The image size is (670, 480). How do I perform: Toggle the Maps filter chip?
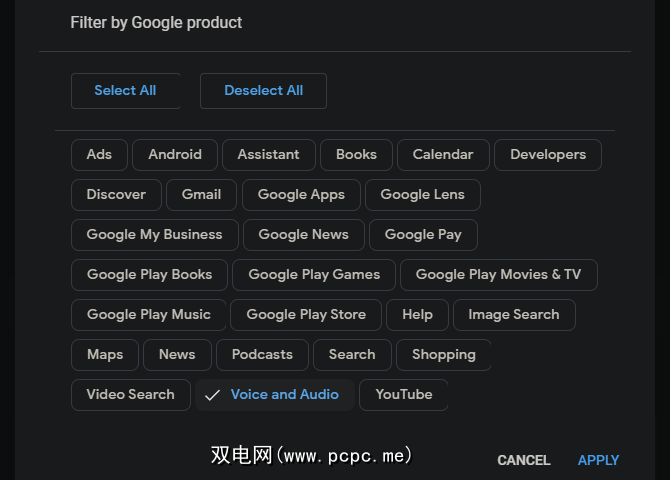coord(105,355)
